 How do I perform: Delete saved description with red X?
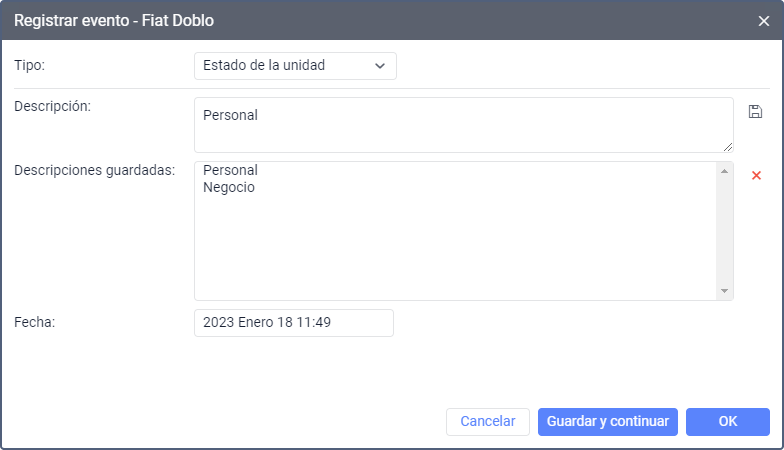[x=756, y=175]
